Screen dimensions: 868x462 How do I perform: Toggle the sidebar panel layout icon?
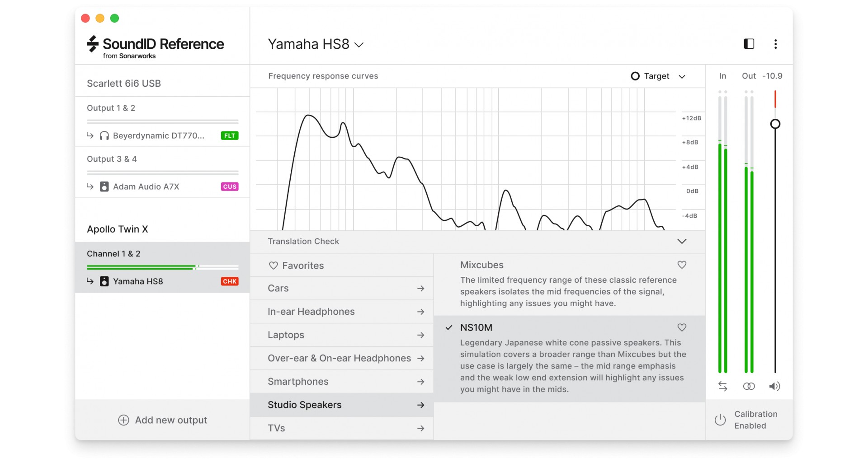tap(749, 44)
